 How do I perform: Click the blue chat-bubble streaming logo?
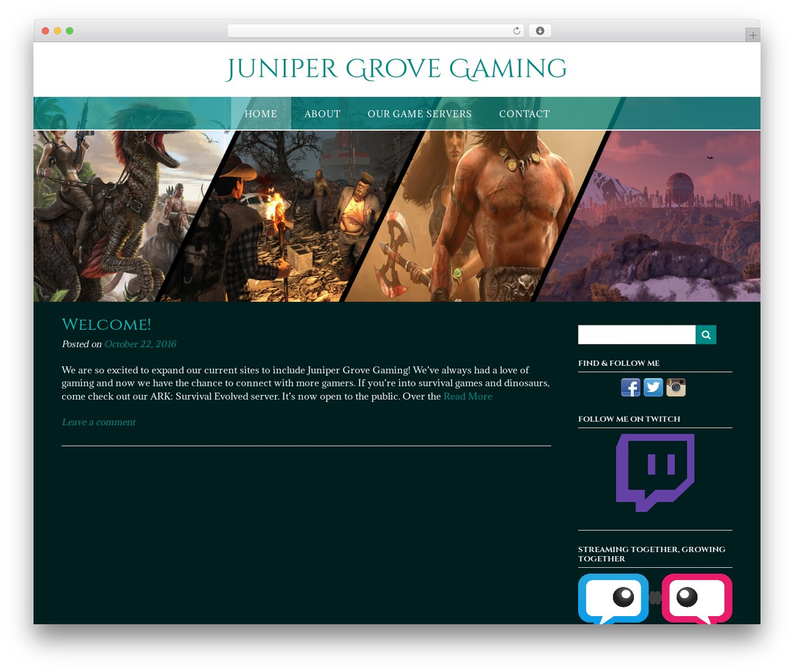(613, 599)
